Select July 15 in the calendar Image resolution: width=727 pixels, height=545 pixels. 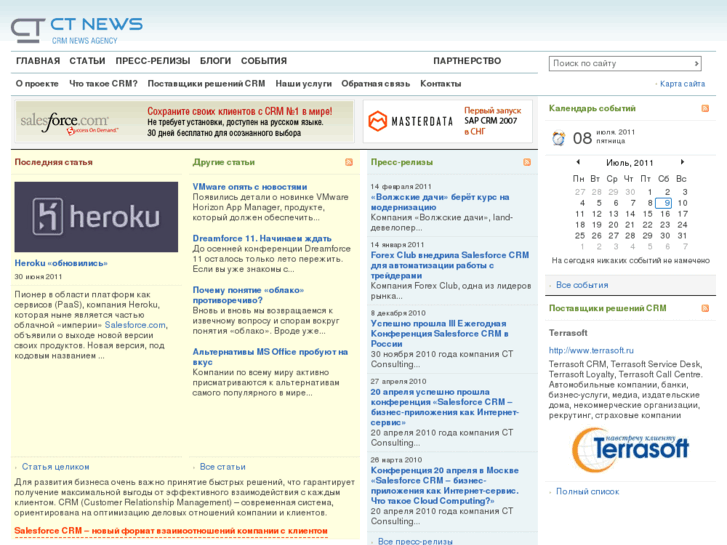click(x=647, y=214)
